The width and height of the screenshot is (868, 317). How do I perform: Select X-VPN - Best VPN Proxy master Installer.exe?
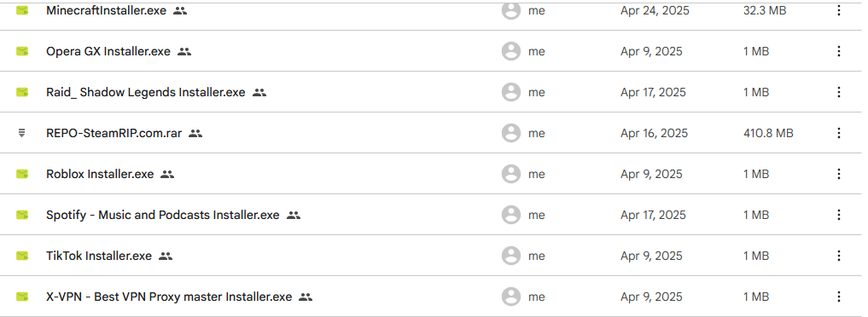coord(169,297)
